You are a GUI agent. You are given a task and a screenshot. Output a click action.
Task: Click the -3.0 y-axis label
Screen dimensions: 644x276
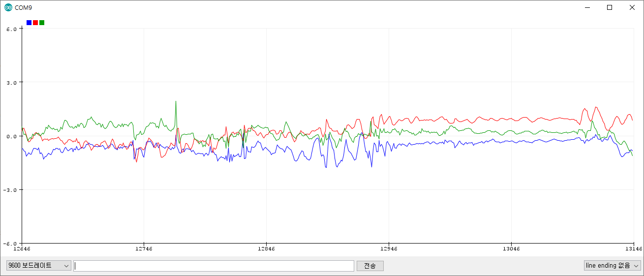(x=11, y=189)
